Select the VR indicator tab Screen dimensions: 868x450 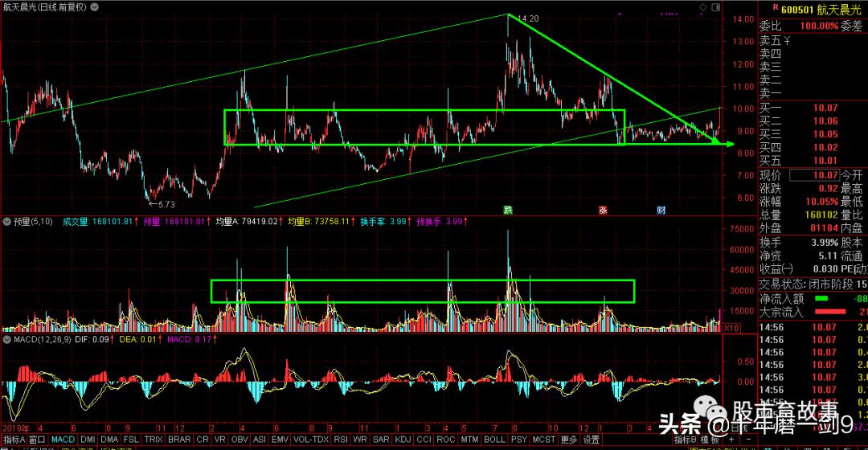219,440
